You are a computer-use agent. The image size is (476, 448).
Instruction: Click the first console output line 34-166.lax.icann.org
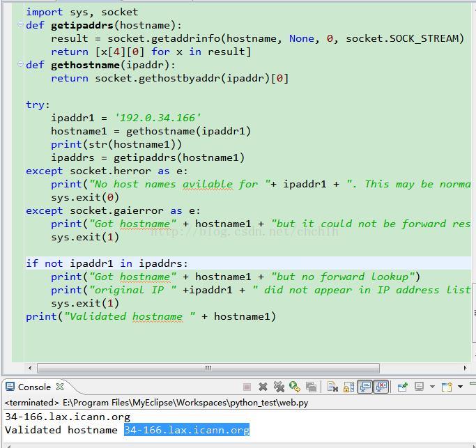tap(68, 417)
